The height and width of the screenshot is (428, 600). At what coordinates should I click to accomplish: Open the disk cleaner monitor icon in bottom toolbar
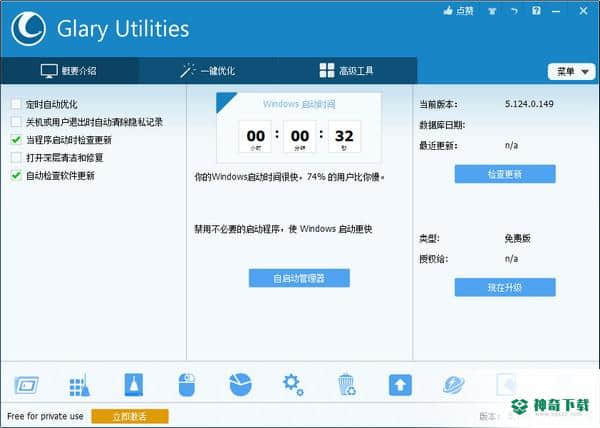click(x=26, y=385)
